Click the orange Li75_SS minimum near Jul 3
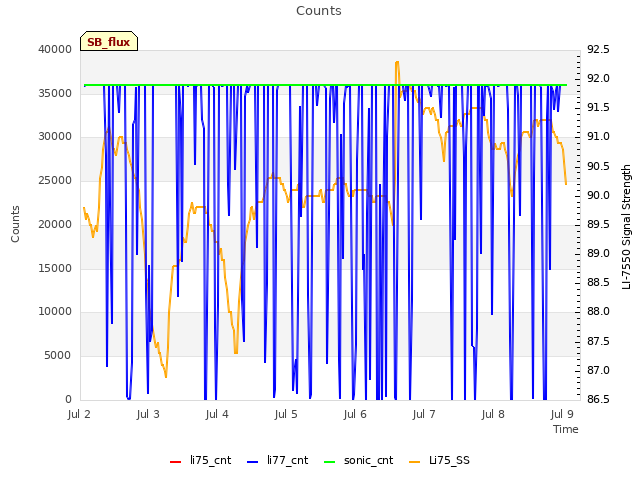Viewport: 640px width, 480px height. click(x=166, y=377)
